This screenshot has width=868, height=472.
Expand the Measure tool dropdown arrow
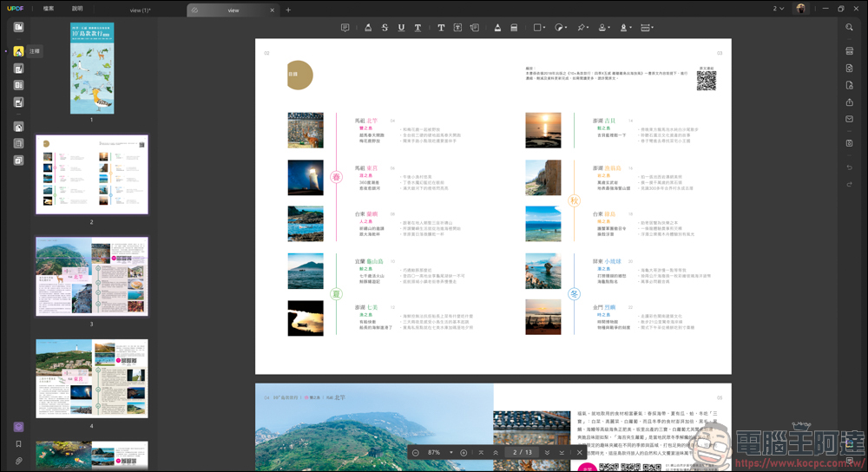click(653, 28)
